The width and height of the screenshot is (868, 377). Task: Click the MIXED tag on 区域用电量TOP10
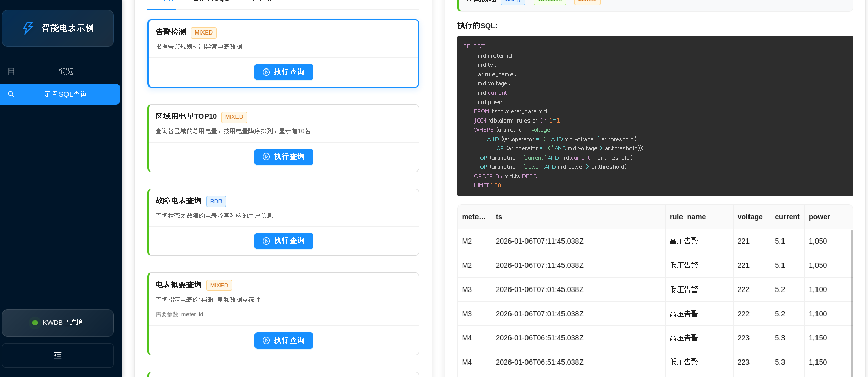click(x=234, y=117)
